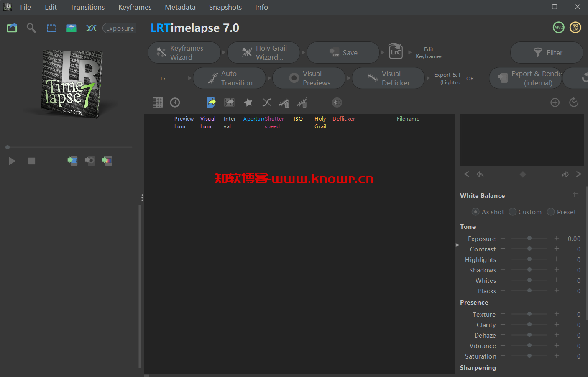This screenshot has width=588, height=377.
Task: Click the export preview icon with blue arrow
Action: coord(12,28)
